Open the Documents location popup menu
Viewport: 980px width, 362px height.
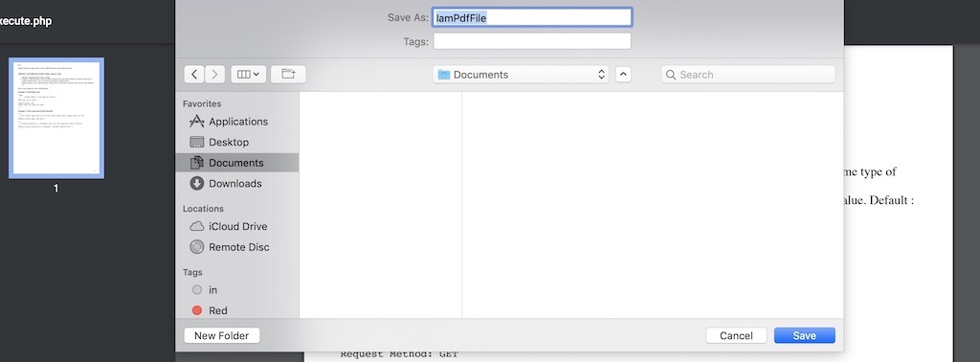[521, 75]
